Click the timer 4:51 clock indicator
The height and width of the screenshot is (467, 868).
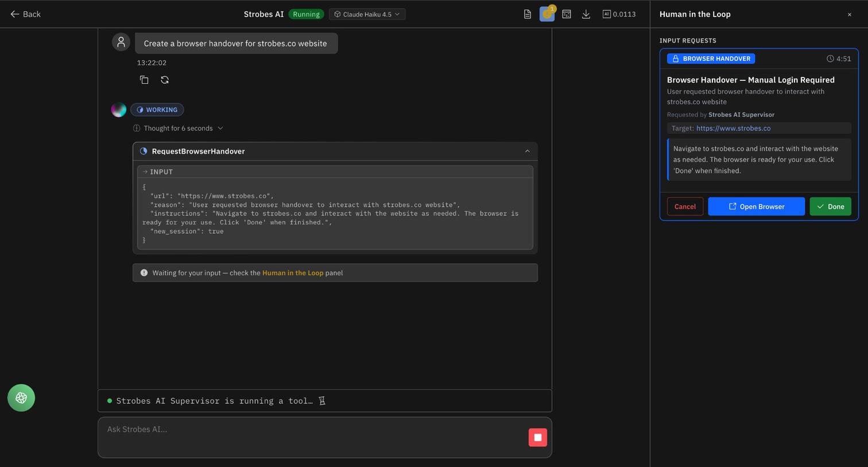[839, 59]
